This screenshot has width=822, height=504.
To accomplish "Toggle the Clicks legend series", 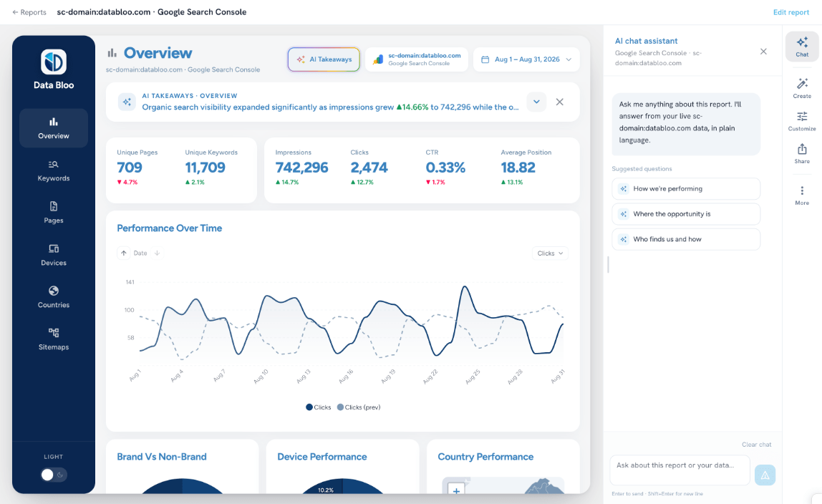I will [318, 407].
